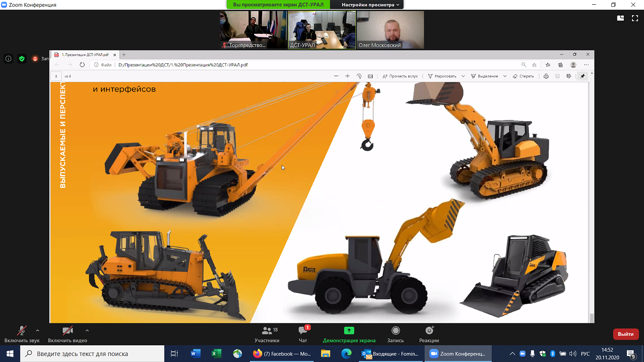Show meeting information icon
This screenshot has height=362, width=644.
click(x=8, y=59)
